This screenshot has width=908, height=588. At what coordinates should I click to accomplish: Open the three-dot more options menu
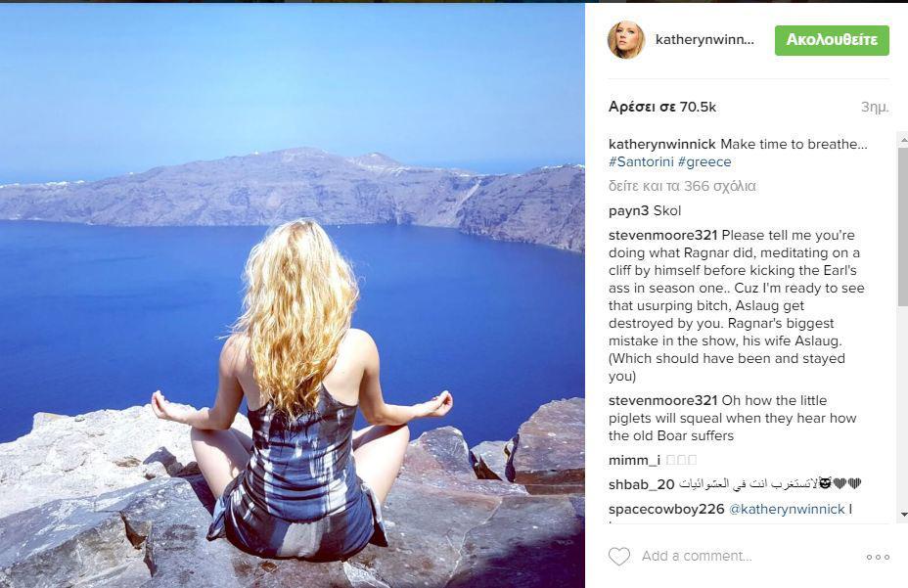click(x=878, y=557)
